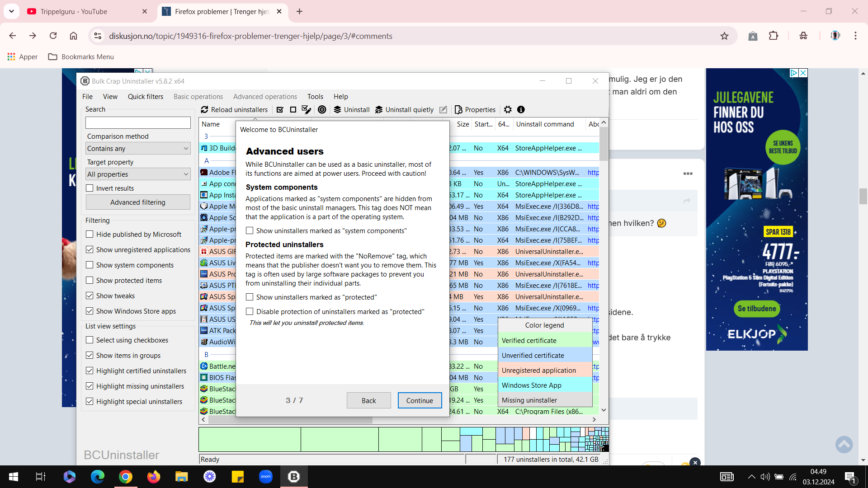Screen dimensions: 868x488
Task: Open the Help menu
Action: pos(341,96)
